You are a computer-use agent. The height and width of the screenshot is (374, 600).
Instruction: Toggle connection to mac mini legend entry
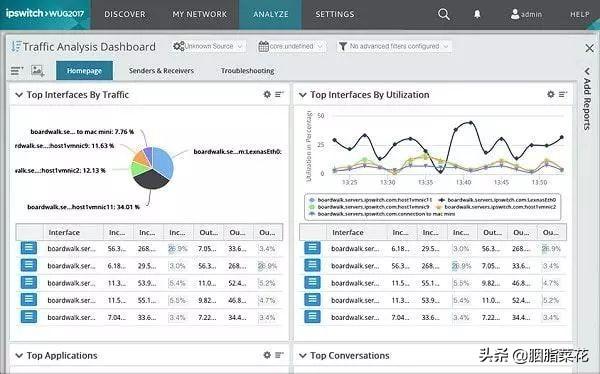tap(382, 214)
